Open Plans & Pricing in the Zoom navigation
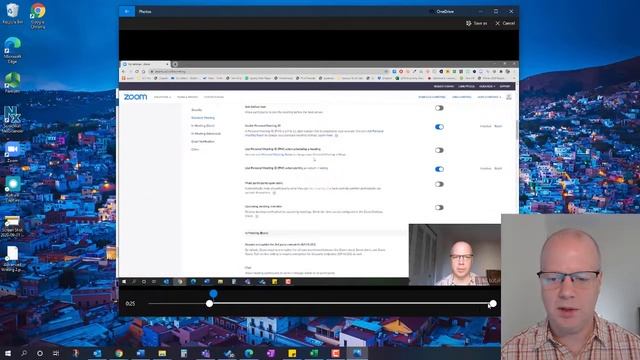 pos(188,97)
